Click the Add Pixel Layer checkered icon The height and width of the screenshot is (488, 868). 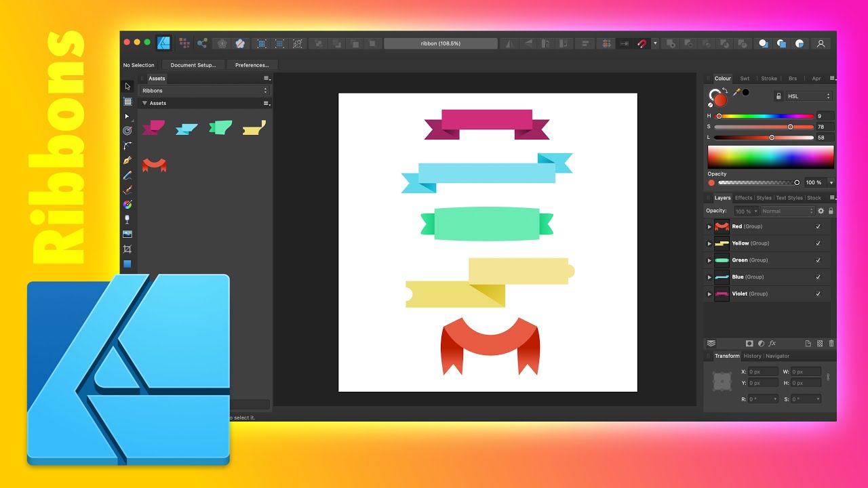pos(820,344)
